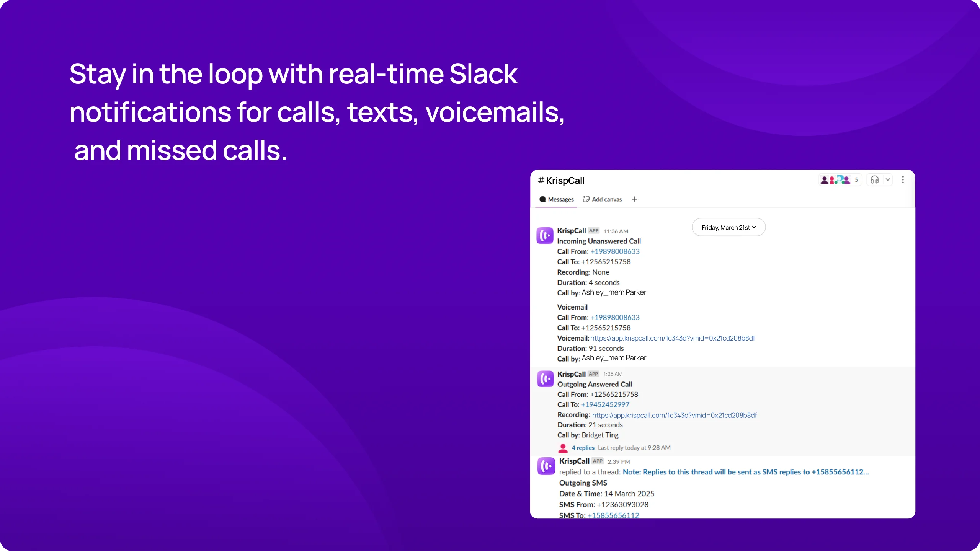Open KrispCall sender name at 1:25 AM
This screenshot has width=980, height=551.
pos(571,374)
